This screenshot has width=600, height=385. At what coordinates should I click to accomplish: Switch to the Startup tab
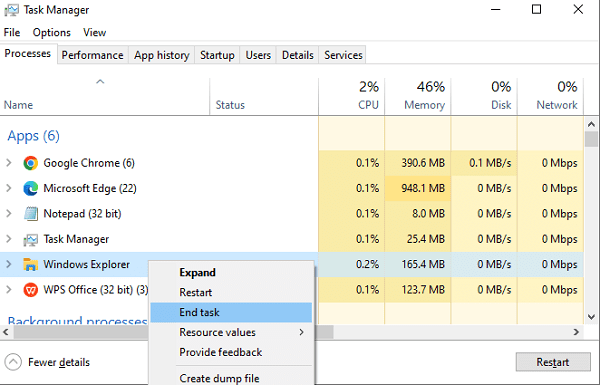coord(217,55)
